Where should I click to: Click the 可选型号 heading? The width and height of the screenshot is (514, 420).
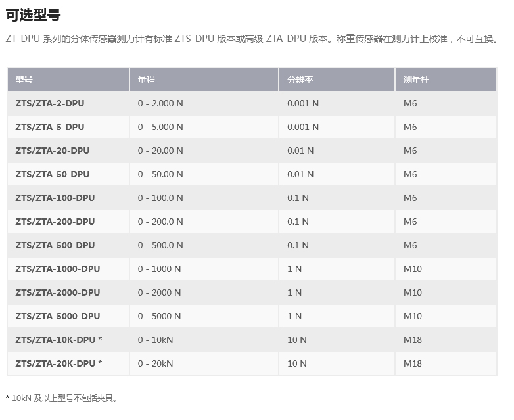[x=33, y=15]
